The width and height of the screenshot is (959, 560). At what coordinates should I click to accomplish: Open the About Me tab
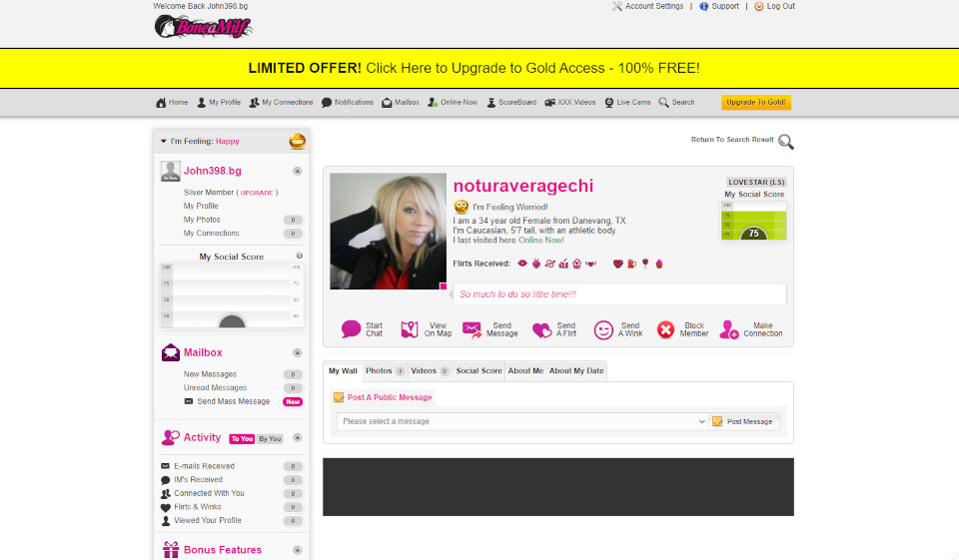[x=525, y=370]
